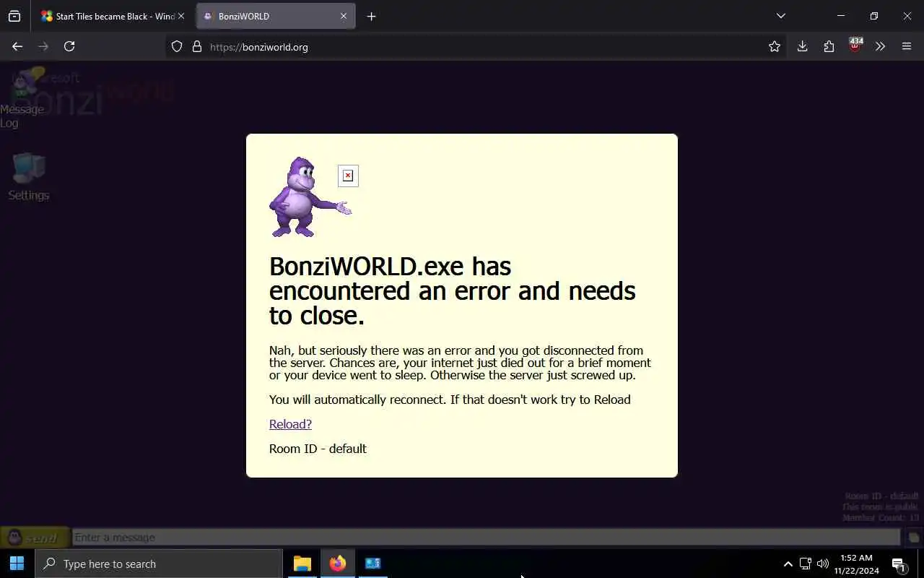Viewport: 924px width, 578px height.
Task: Open the volume speaker tray icon
Action: click(x=823, y=564)
